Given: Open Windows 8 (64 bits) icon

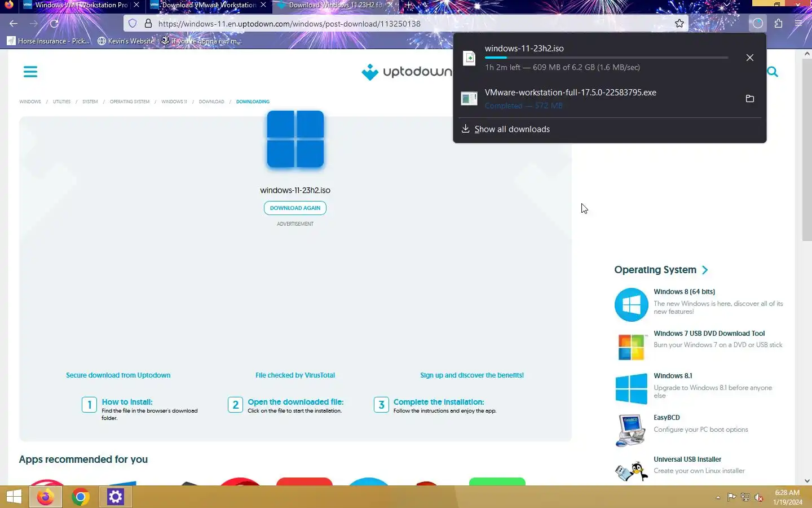Looking at the screenshot, I should point(631,305).
